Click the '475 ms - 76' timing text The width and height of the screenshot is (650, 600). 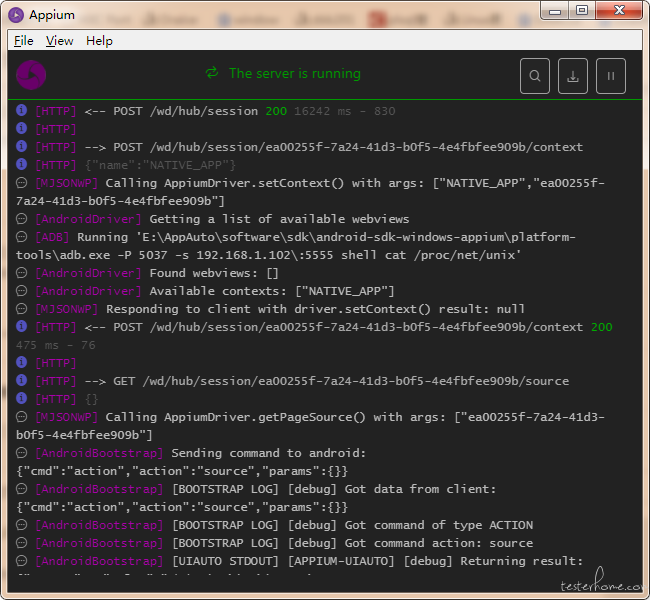(56, 345)
